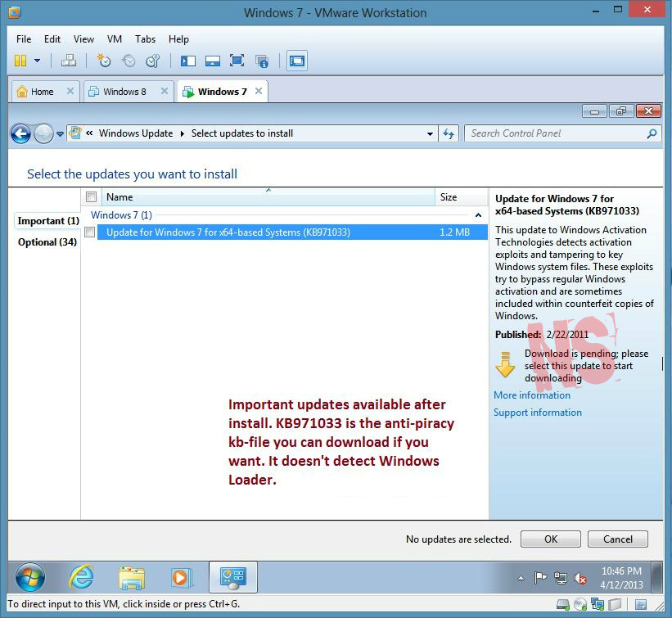This screenshot has height=618, width=672.
Task: Launch Internet Explorer from taskbar
Action: coord(81,577)
